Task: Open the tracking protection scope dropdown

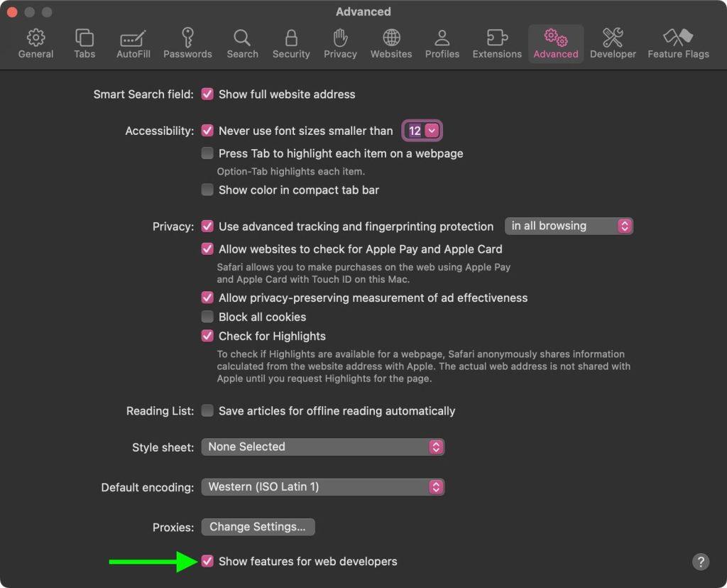Action: [569, 226]
